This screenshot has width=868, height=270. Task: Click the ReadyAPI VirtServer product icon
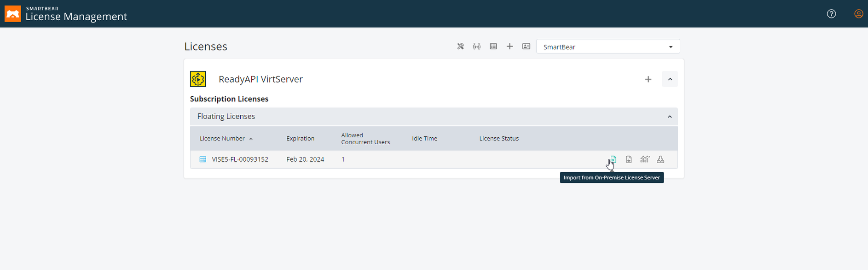pos(198,79)
